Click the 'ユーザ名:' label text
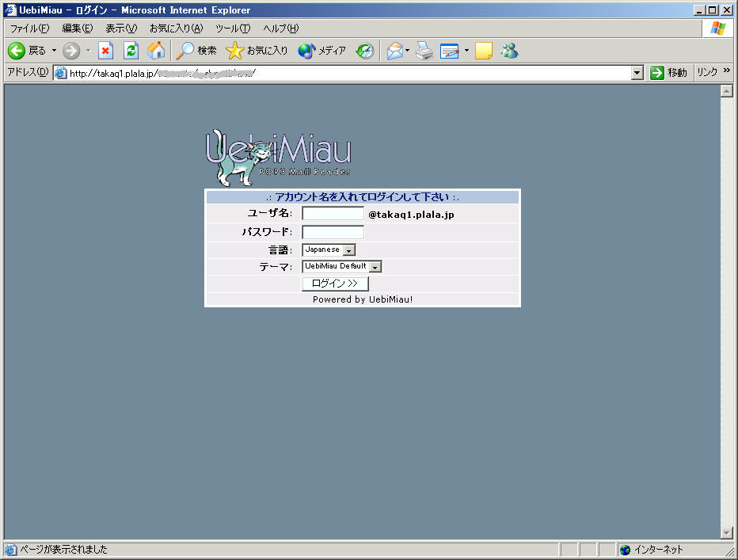The image size is (738, 560). click(x=270, y=213)
